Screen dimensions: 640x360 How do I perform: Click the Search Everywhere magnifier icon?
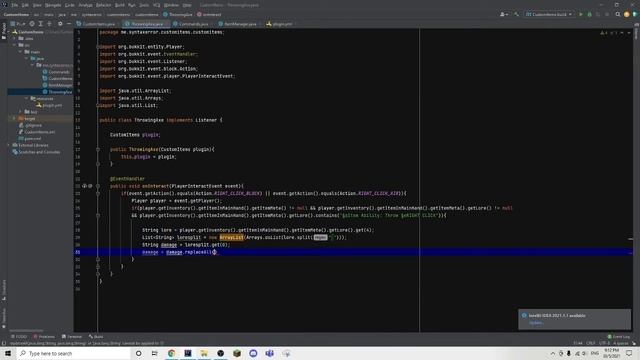point(618,14)
